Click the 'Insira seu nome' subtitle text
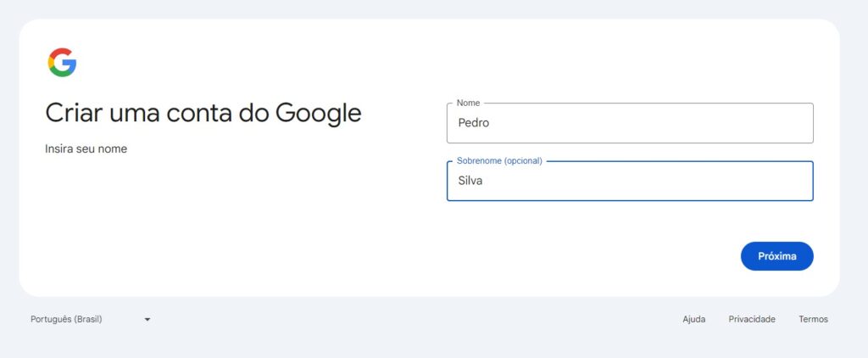Image resolution: width=868 pixels, height=358 pixels. coord(86,149)
